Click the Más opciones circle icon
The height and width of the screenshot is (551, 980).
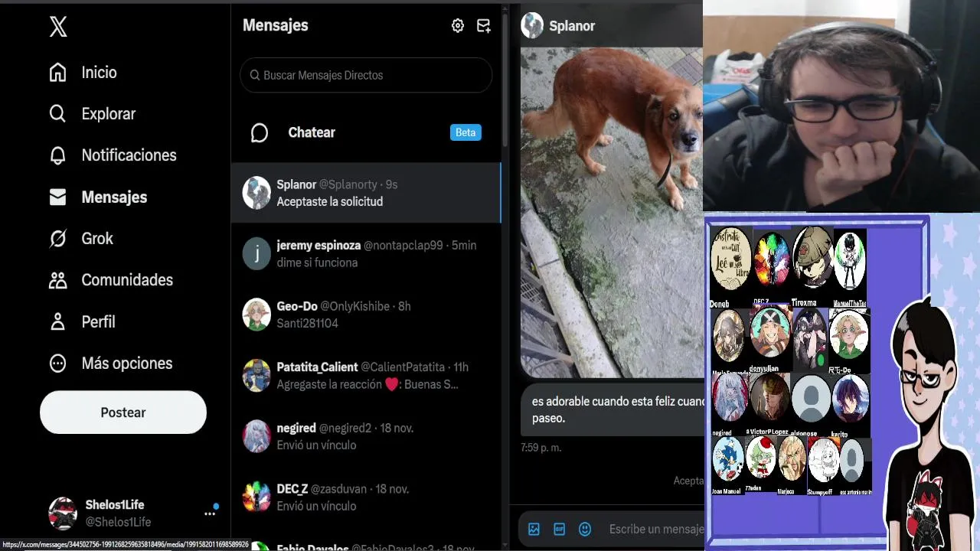(x=57, y=364)
